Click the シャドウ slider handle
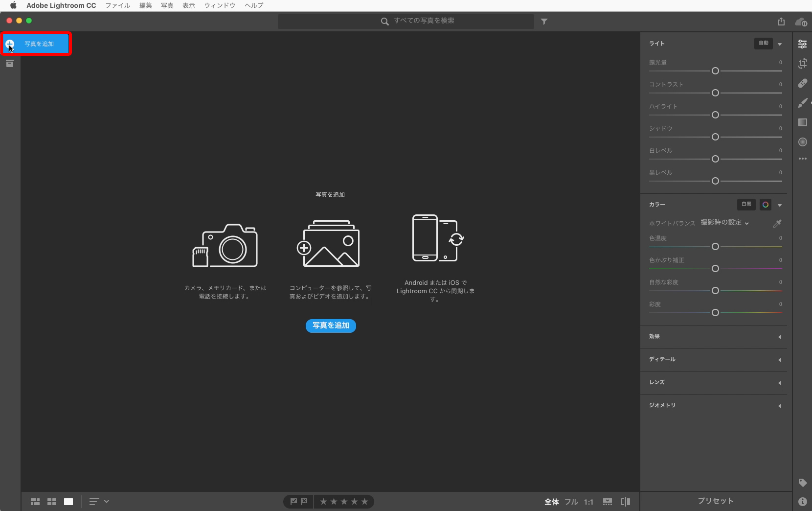 715,137
